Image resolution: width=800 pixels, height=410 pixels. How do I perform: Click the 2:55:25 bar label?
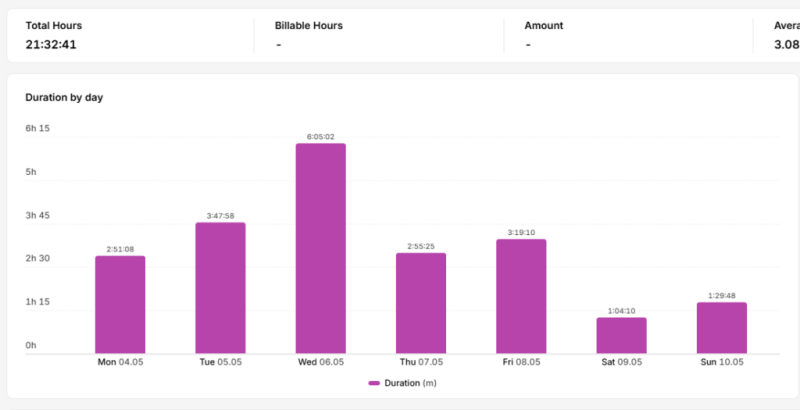pos(421,246)
